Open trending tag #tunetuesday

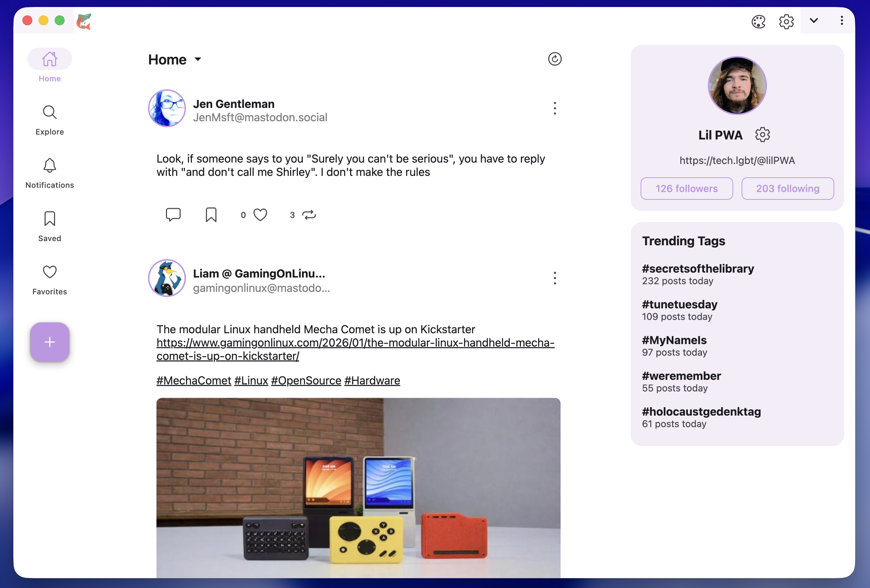[x=680, y=305]
